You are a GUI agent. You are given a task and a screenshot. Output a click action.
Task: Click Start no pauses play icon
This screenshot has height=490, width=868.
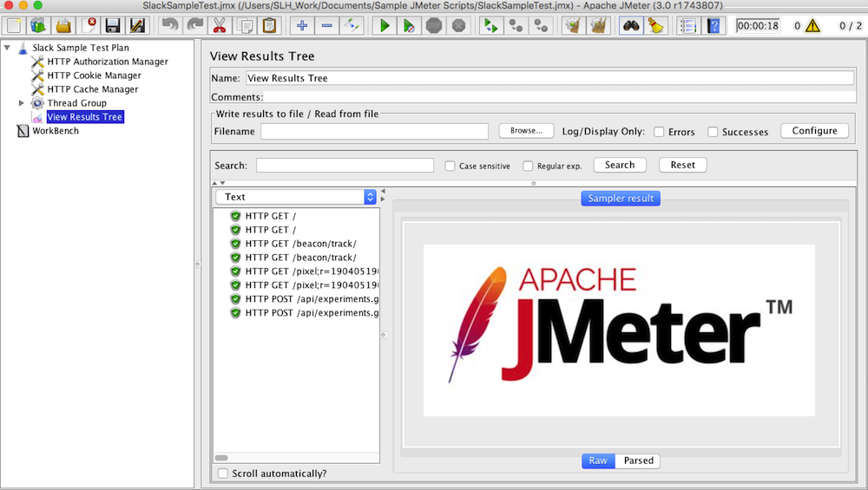pos(409,25)
